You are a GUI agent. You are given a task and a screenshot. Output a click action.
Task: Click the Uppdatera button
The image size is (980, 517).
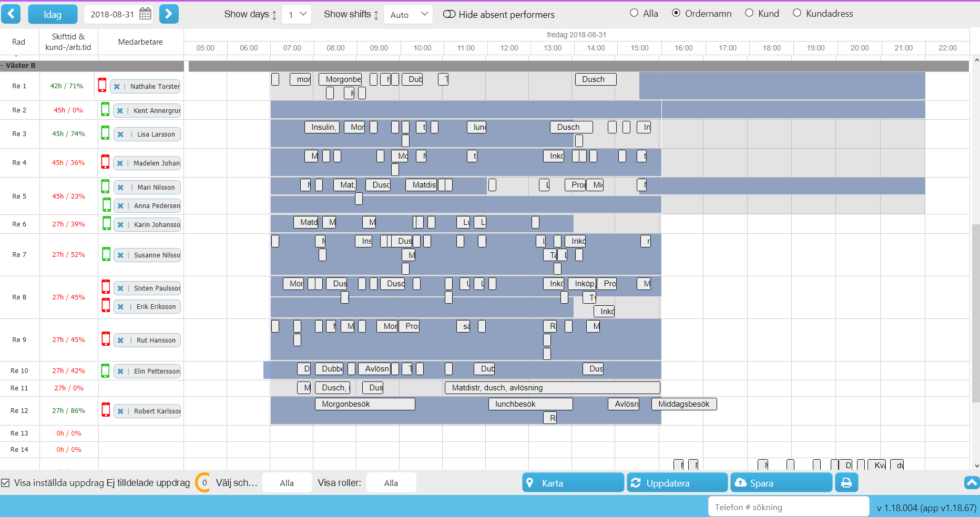pyautogui.click(x=677, y=482)
